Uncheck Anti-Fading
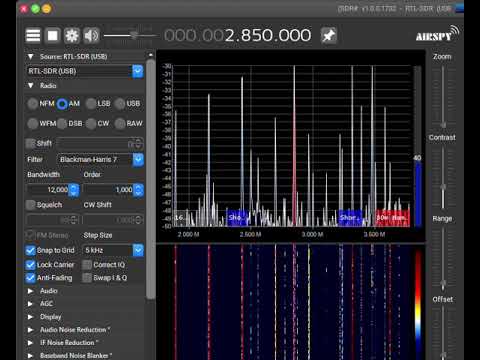 point(30,278)
